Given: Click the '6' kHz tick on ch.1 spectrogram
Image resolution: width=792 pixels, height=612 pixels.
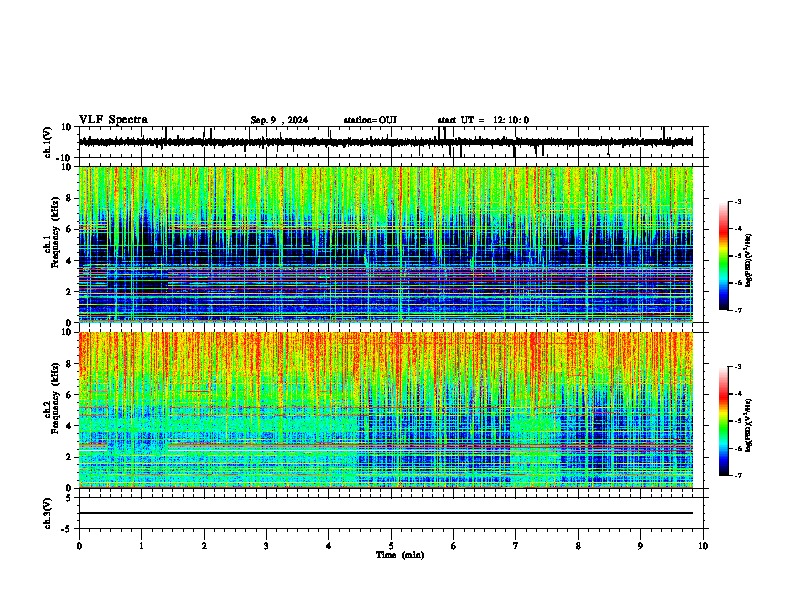Looking at the screenshot, I should 69,229.
